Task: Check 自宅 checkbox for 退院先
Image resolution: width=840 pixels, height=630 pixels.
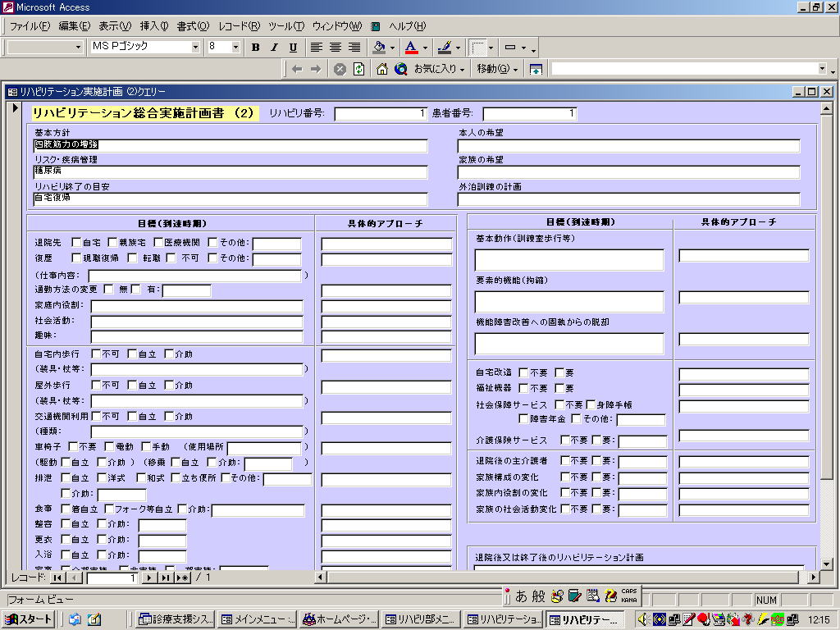Action: tap(76, 243)
